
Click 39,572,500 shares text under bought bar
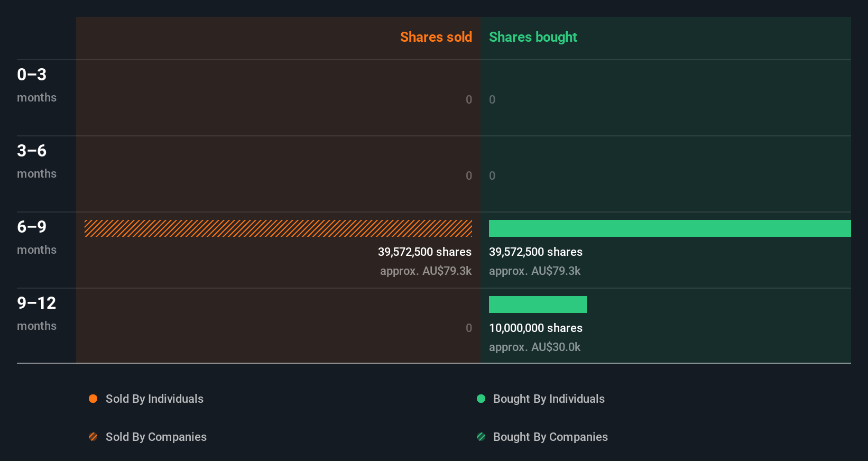point(535,252)
